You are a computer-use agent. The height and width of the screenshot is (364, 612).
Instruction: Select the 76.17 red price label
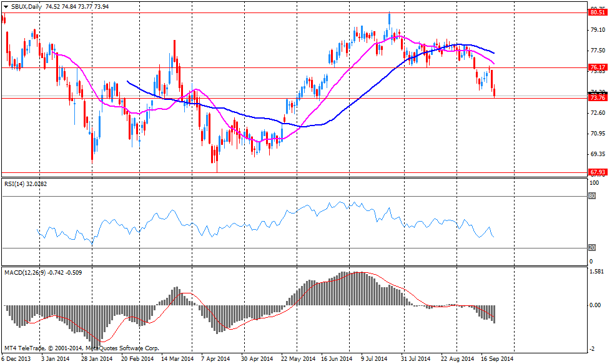coord(598,67)
